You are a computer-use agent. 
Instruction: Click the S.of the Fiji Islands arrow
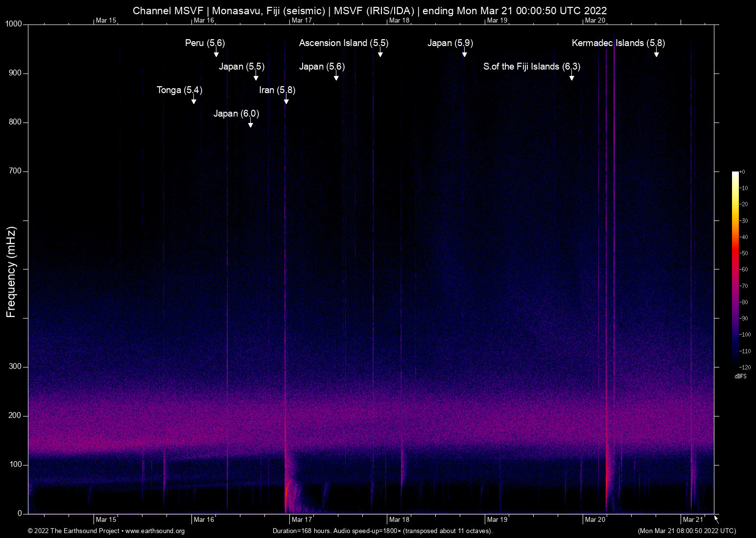tap(572, 76)
